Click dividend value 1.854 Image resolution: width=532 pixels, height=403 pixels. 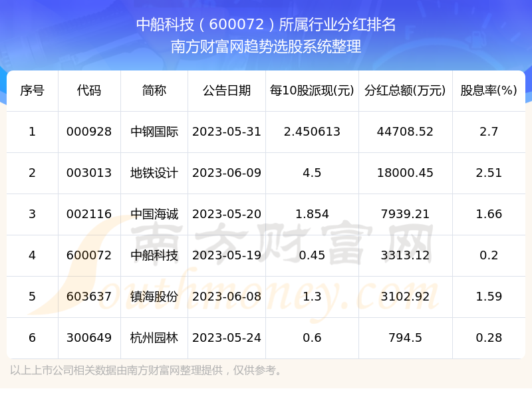(x=312, y=214)
